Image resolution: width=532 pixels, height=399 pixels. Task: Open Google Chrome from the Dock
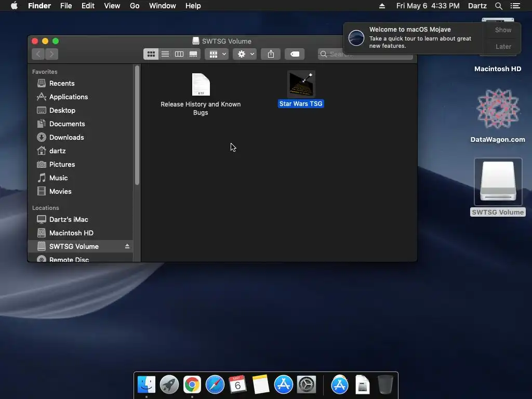click(x=192, y=385)
